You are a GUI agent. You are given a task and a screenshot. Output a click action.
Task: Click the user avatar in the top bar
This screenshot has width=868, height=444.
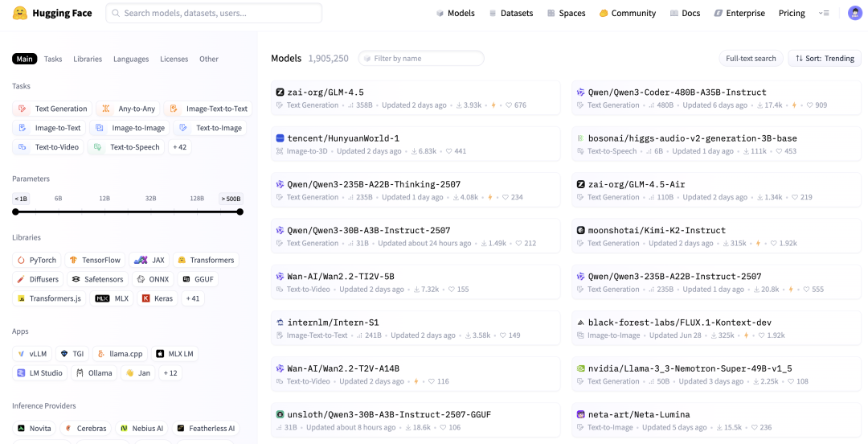(854, 13)
